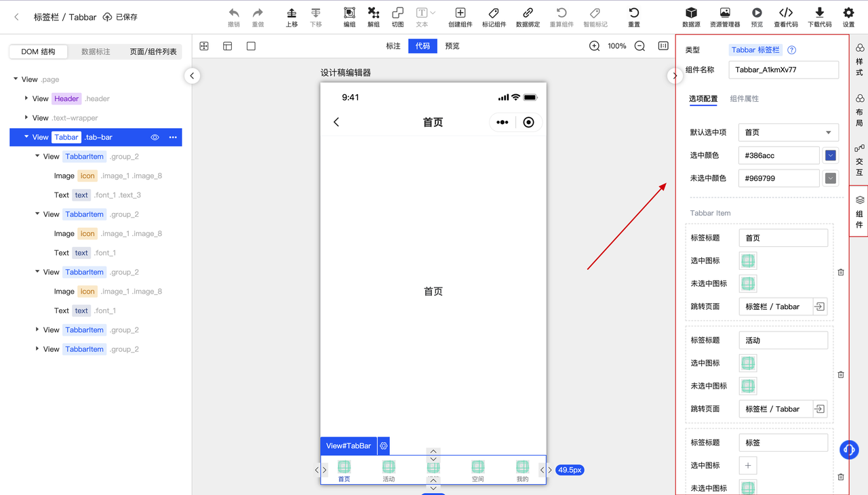The width and height of the screenshot is (868, 495).
Task: Expand the last TabbarItem group_2 node
Action: 38,349
